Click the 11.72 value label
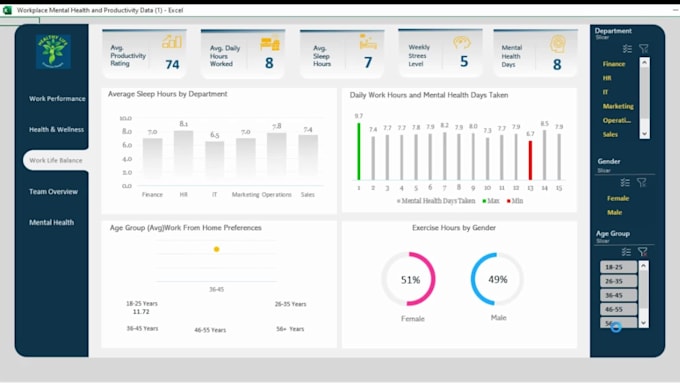This screenshot has width=680, height=383. (141, 311)
